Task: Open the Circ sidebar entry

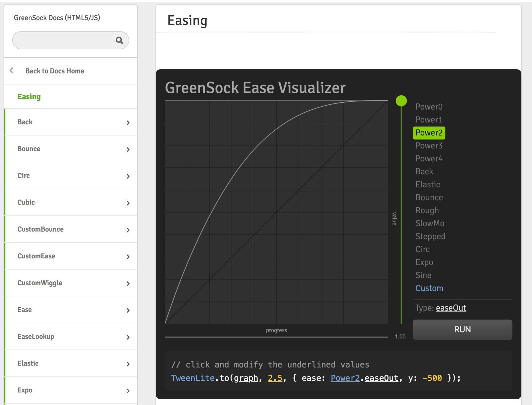Action: pos(71,175)
